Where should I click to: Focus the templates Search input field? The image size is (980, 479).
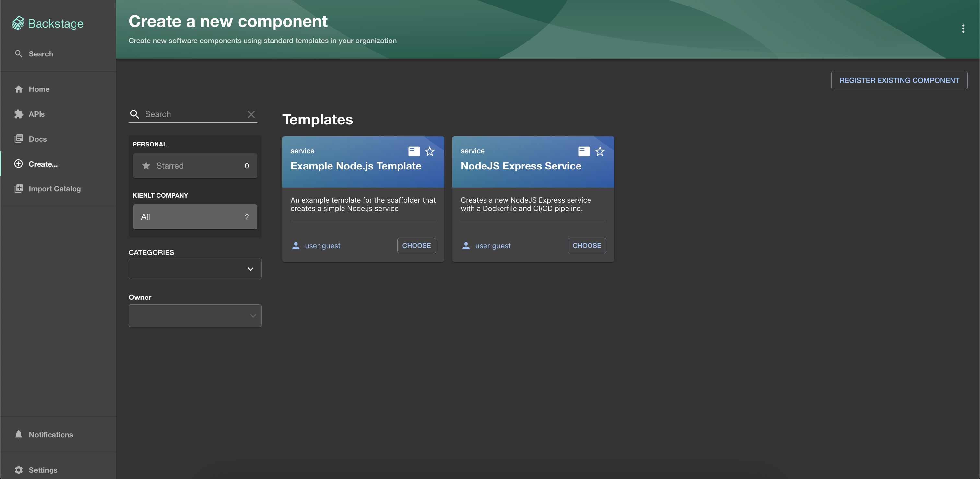pyautogui.click(x=193, y=114)
